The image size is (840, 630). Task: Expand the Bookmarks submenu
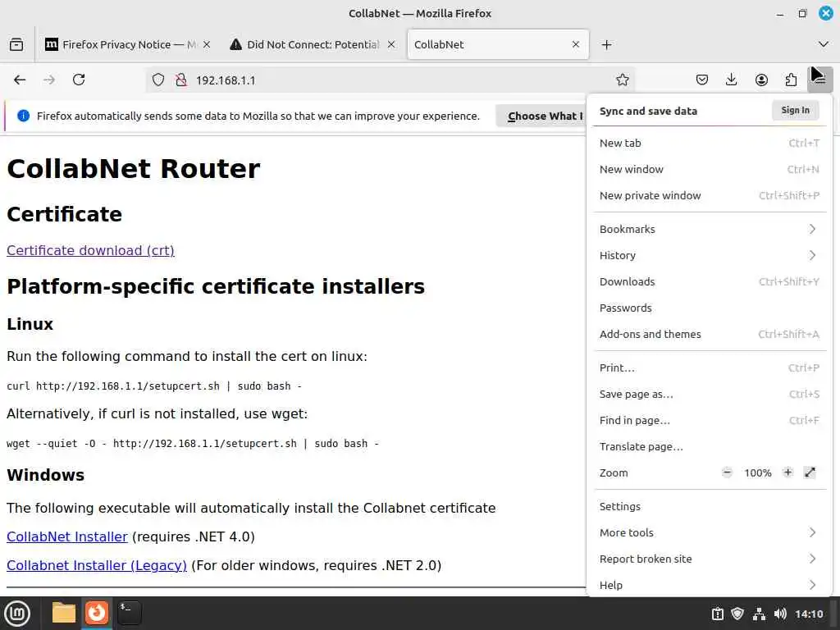tap(710, 230)
